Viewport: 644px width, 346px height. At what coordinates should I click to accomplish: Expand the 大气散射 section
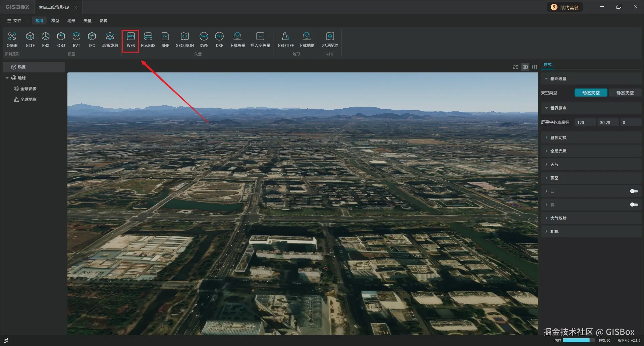tap(591, 218)
